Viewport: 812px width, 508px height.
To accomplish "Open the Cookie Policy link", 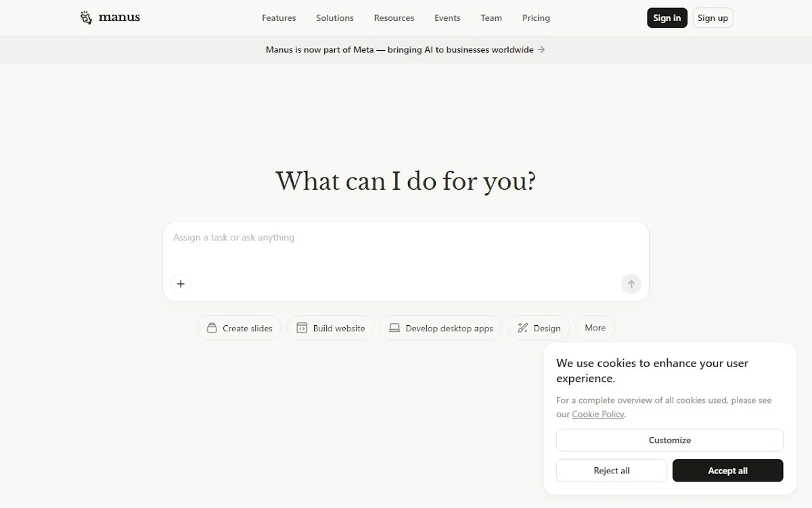I will tap(598, 414).
